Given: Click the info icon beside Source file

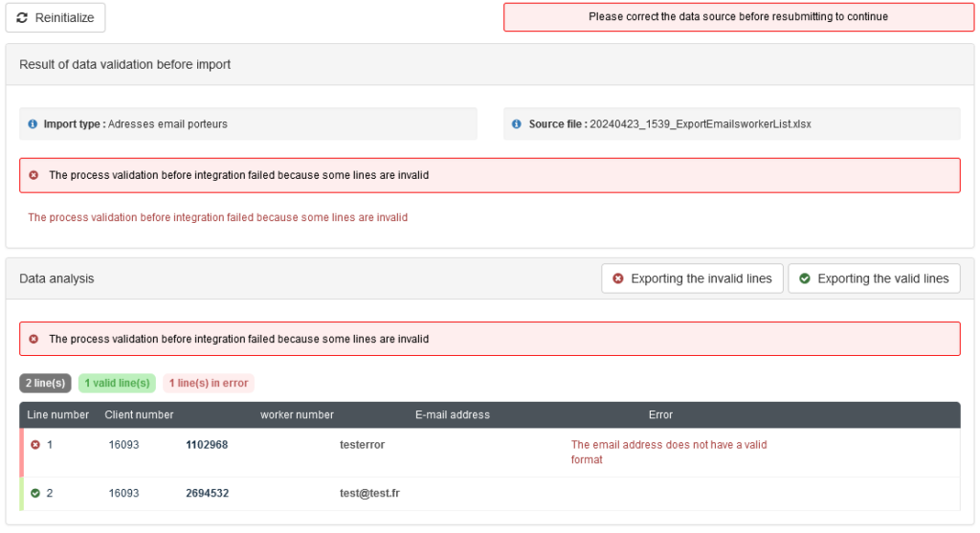Looking at the screenshot, I should tap(516, 124).
